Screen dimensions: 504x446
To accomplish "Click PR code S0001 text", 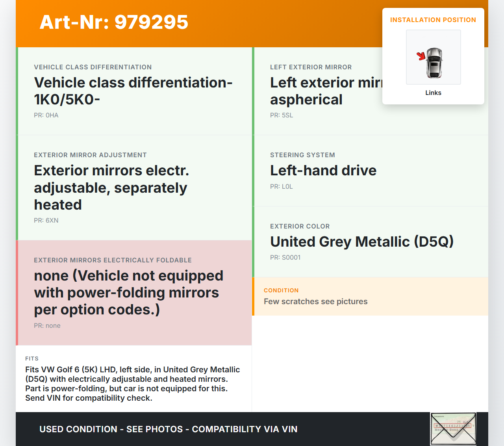I will 285,257.
